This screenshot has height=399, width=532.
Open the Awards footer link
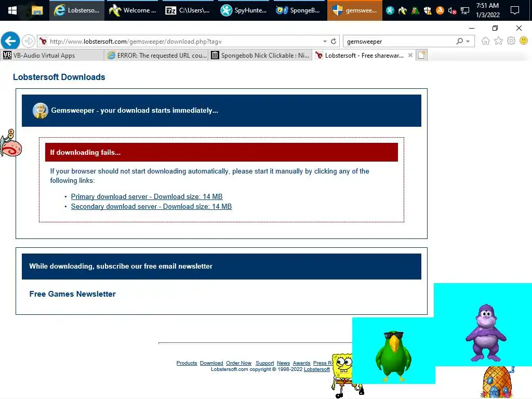click(302, 363)
